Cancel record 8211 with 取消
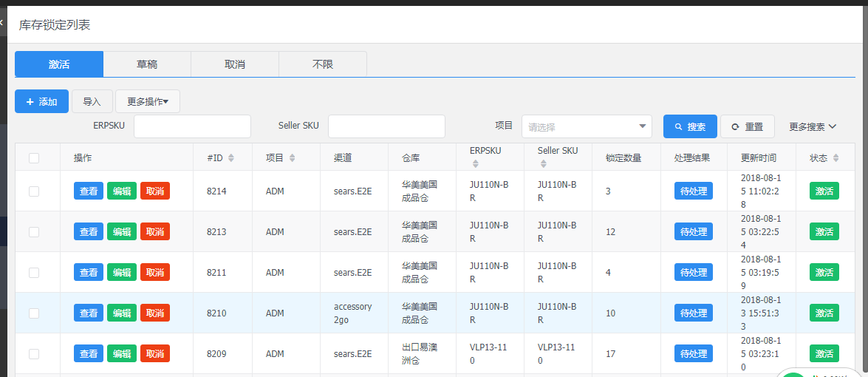The image size is (868, 377). [155, 272]
